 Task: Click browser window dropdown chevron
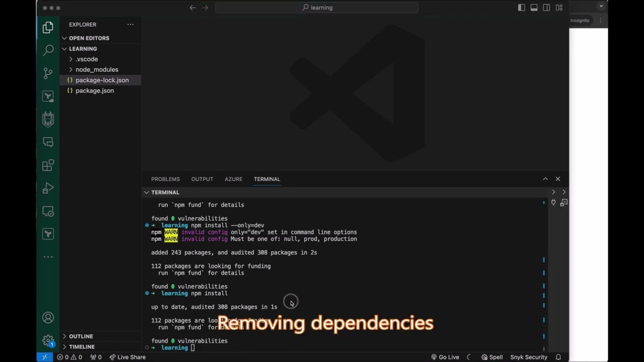[601, 6]
